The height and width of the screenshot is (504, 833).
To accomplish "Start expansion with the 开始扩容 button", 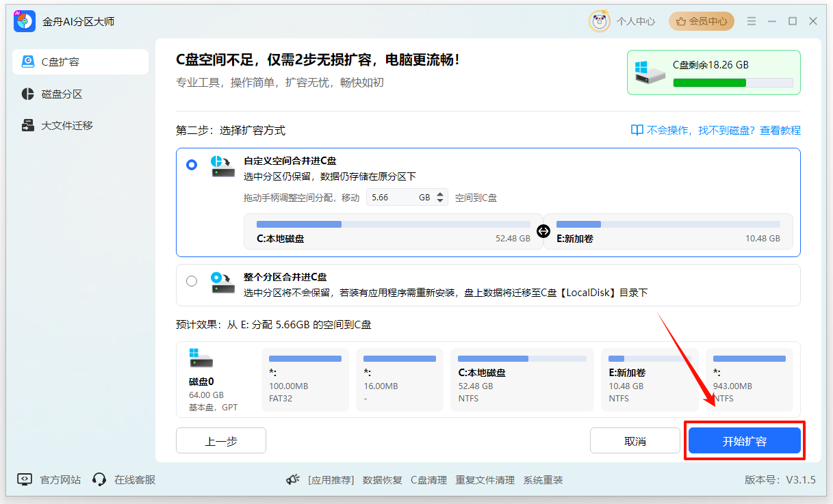I will pyautogui.click(x=744, y=440).
